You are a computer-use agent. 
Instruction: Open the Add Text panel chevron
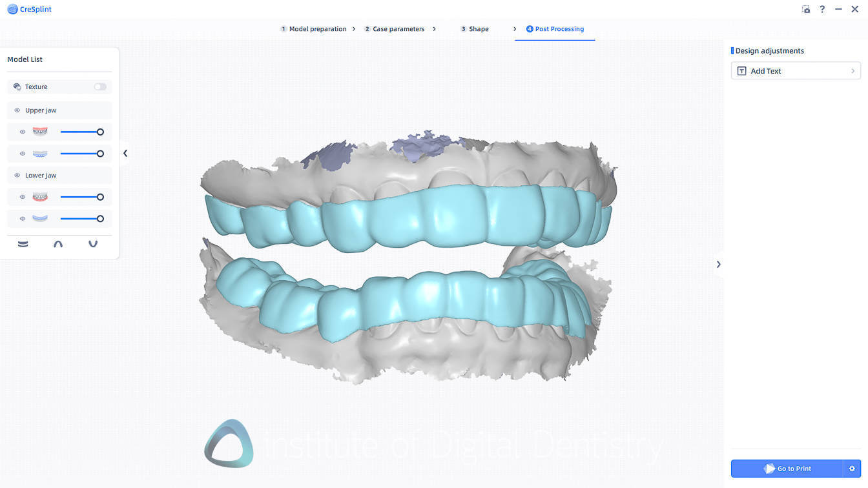(x=852, y=70)
